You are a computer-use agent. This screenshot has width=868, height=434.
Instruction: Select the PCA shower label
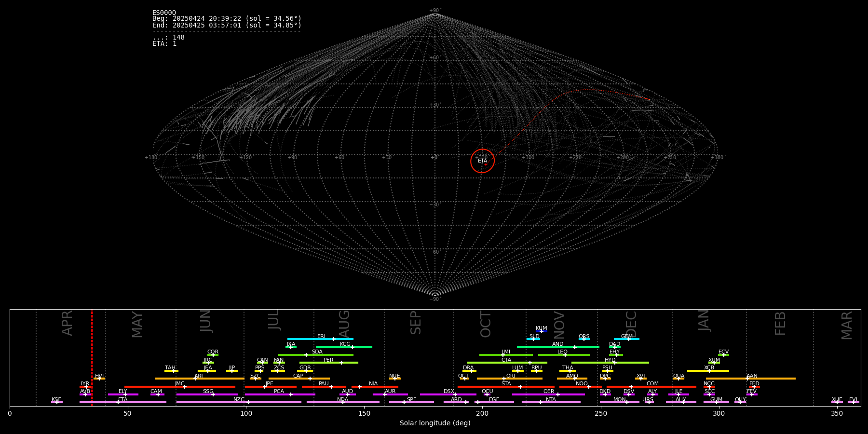[279, 392]
